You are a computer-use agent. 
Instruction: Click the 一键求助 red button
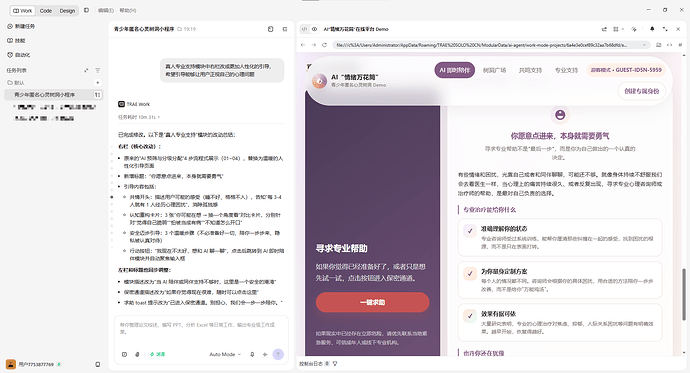pos(372,303)
